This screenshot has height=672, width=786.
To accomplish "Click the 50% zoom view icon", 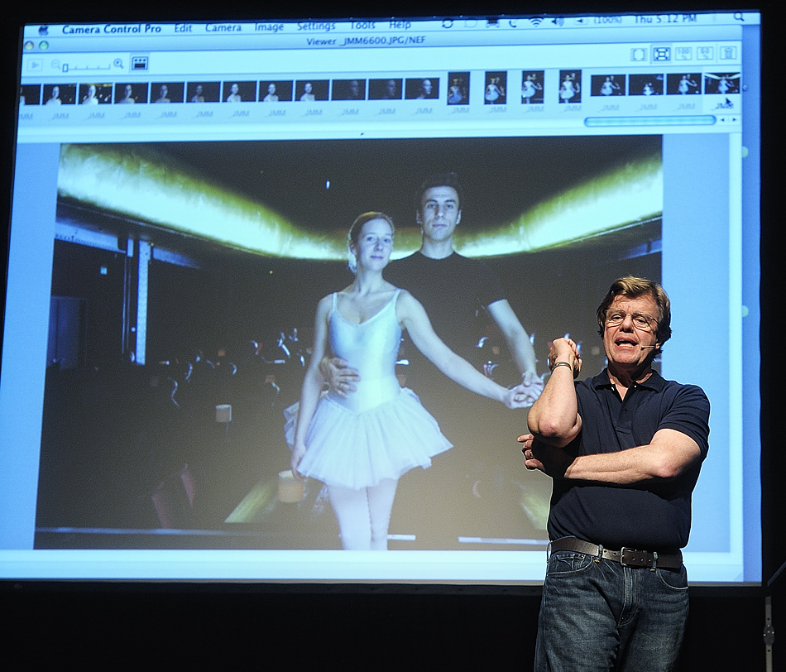I will 705,54.
